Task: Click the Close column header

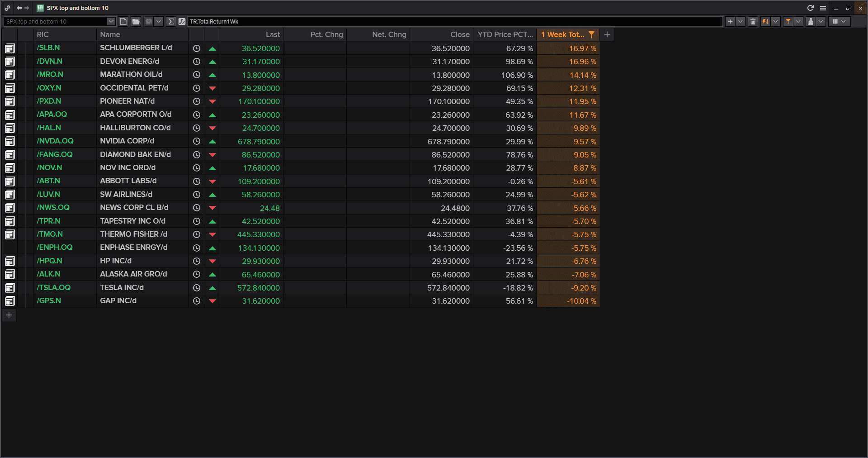Action: tap(441, 34)
